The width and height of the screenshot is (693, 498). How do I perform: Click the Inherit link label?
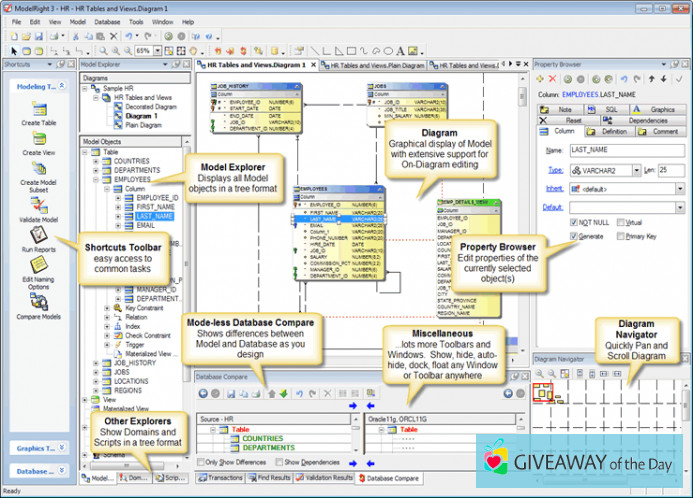552,188
